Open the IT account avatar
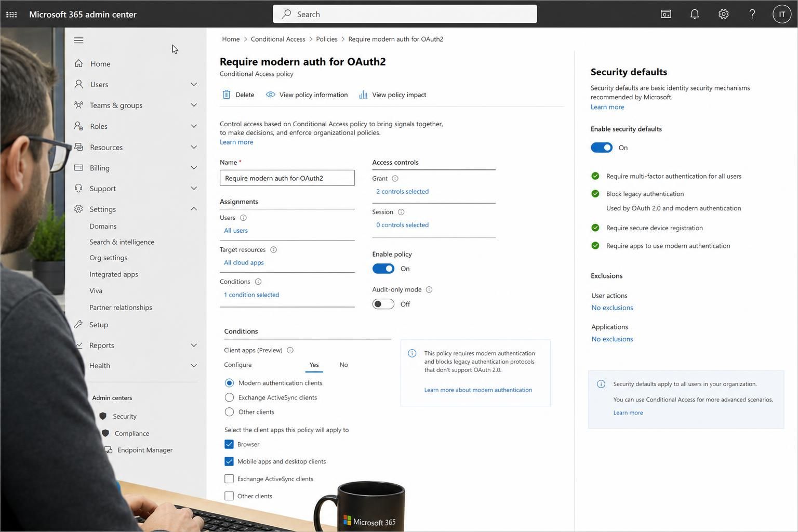This screenshot has height=532, width=798. [781, 14]
